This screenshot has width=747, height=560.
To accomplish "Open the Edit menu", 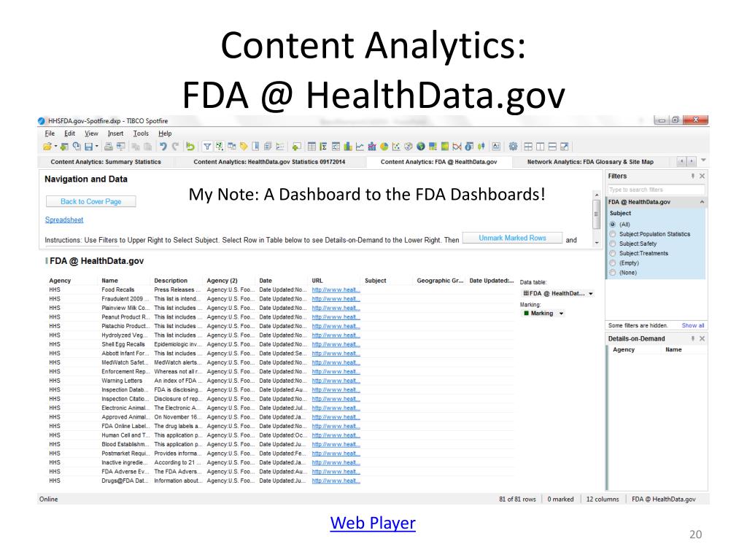I will (x=69, y=133).
